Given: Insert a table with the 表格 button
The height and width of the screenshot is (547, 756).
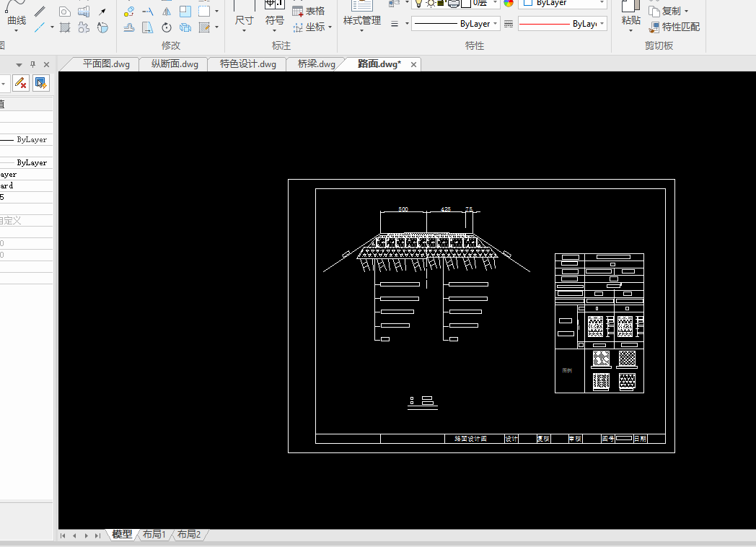Looking at the screenshot, I should click(x=309, y=11).
